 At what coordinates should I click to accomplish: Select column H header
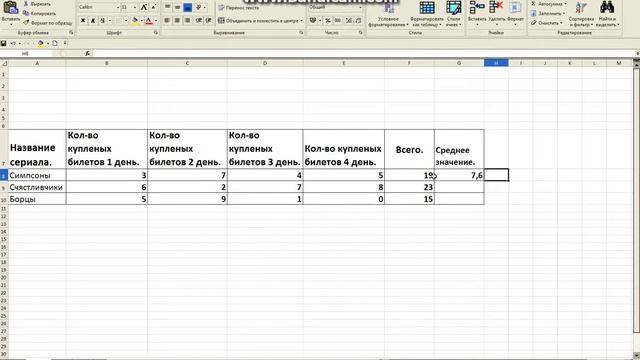pos(496,63)
